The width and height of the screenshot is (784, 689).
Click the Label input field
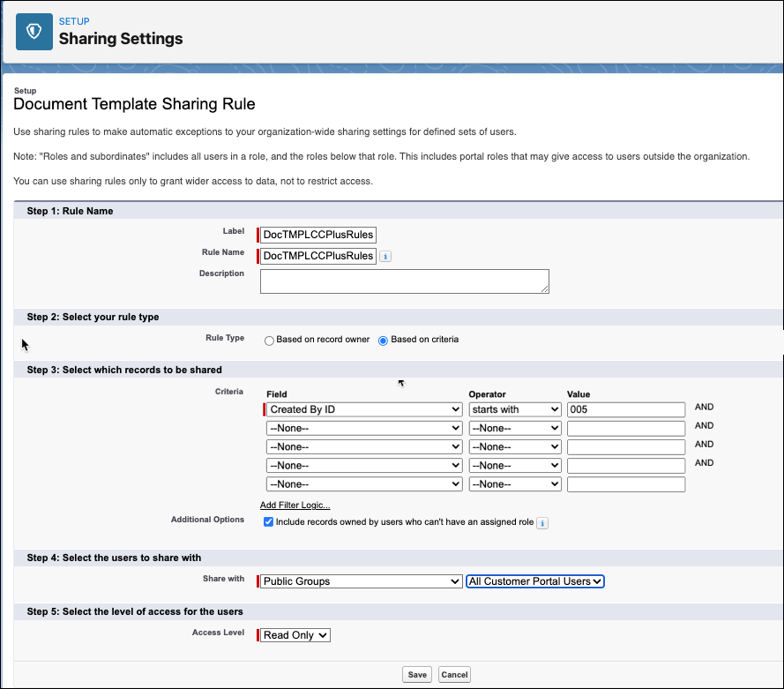[318, 235]
